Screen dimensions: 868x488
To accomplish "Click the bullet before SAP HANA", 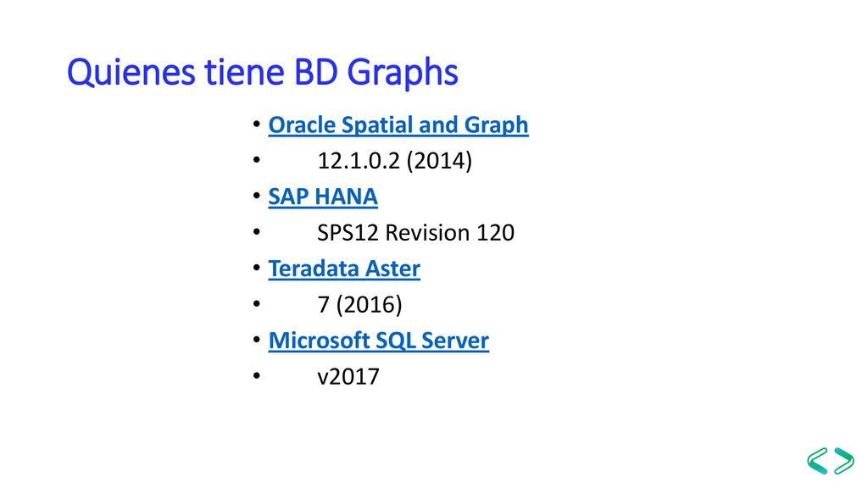I will (256, 196).
